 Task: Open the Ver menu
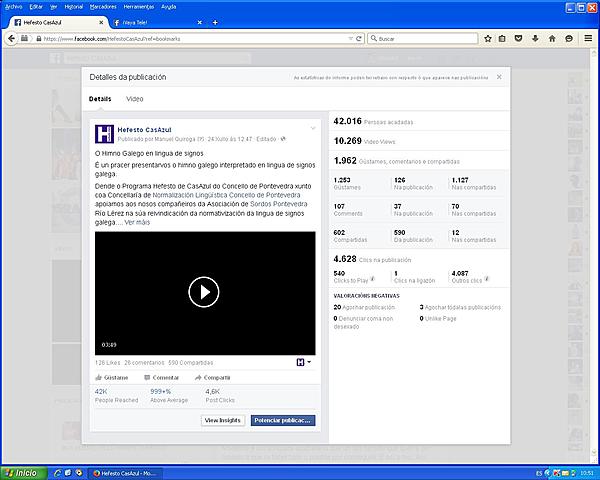(54, 7)
